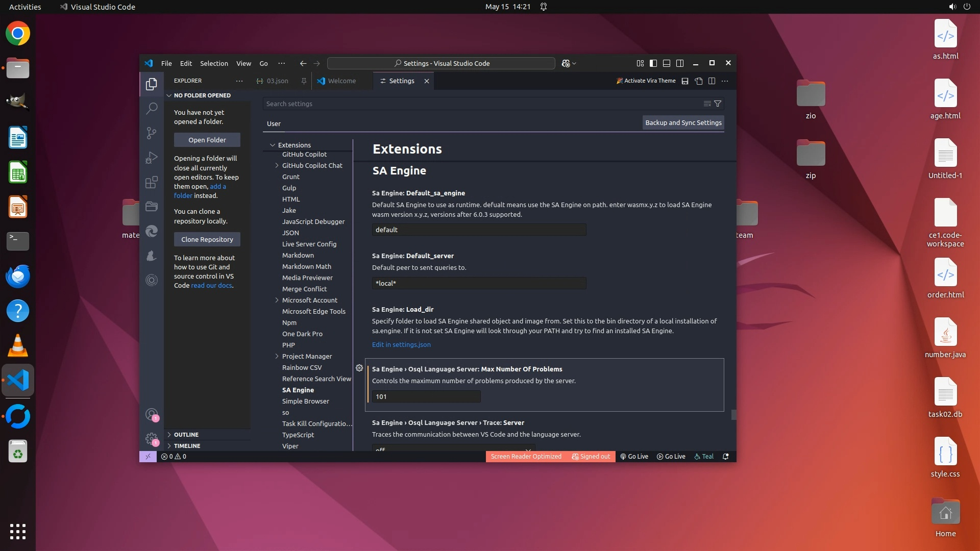Click Backup and Sync Settings button
The image size is (980, 551).
point(683,122)
